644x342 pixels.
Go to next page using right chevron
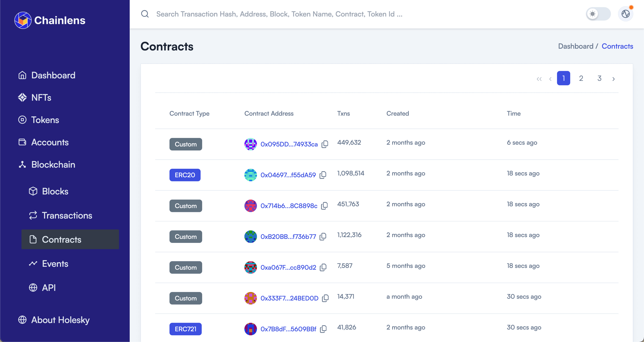[614, 78]
